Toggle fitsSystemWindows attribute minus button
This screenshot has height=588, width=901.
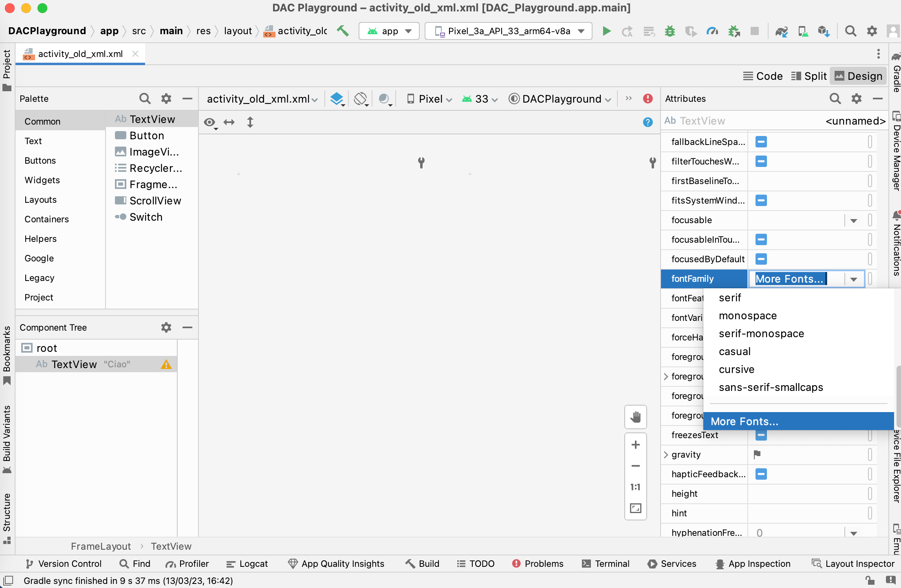point(761,200)
